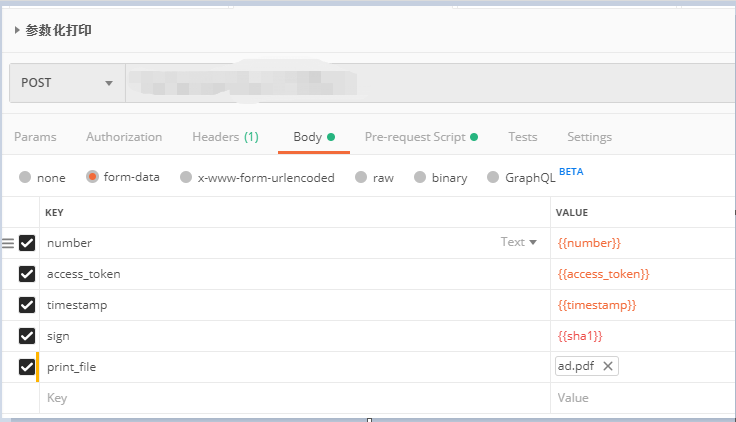The image size is (736, 422).
Task: Open the Authorization tab
Action: pyautogui.click(x=124, y=137)
